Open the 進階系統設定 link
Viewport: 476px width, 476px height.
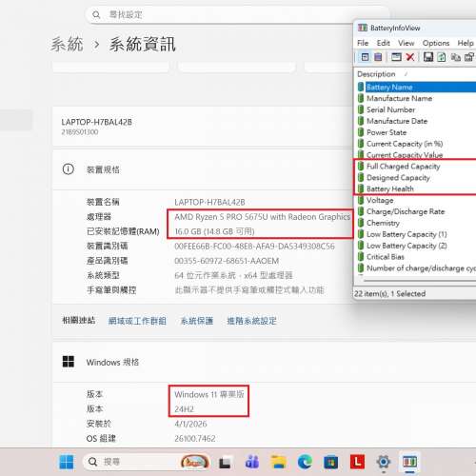point(251,321)
